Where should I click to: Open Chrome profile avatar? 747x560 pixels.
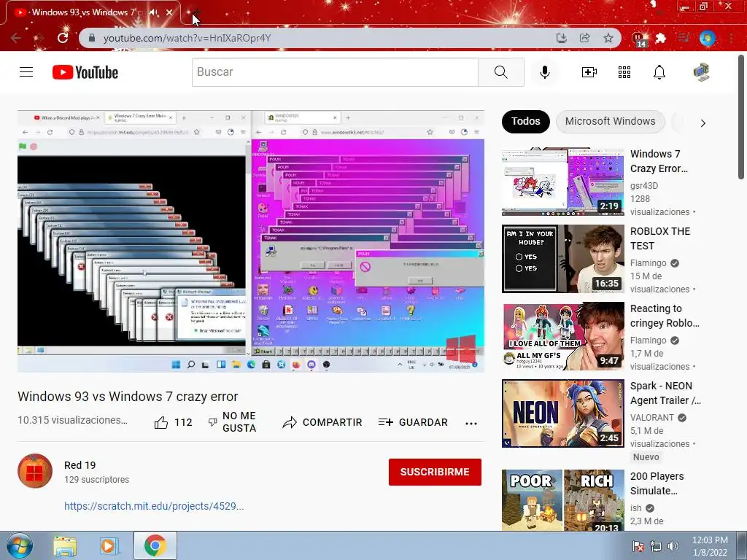coord(707,38)
